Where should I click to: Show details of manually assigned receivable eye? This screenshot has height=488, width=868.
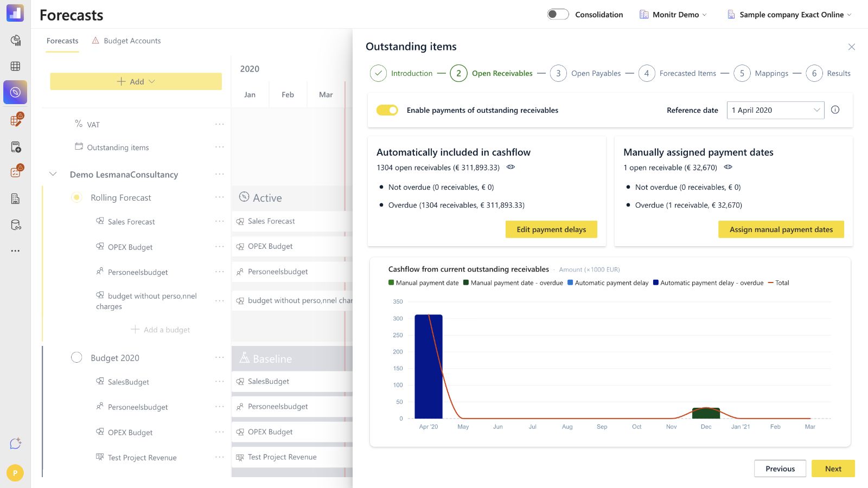728,167
